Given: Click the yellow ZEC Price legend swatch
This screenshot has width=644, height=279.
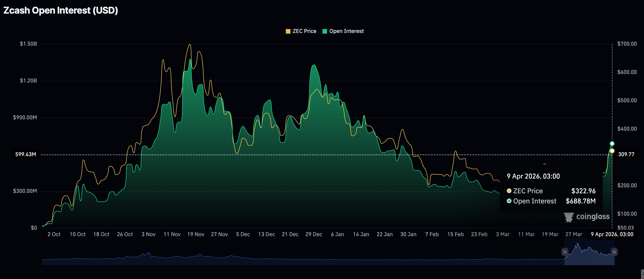Looking at the screenshot, I should point(288,31).
